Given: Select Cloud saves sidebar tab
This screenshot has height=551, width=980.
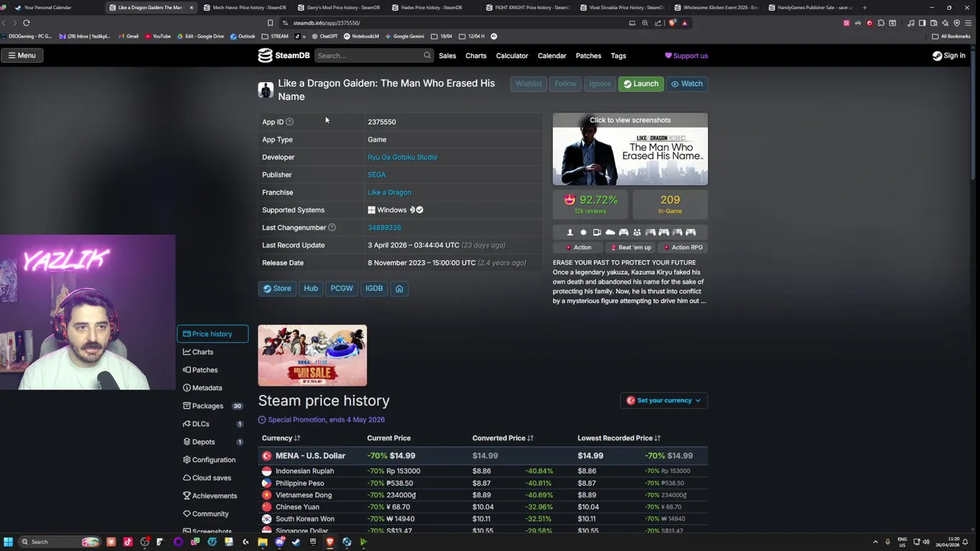Looking at the screenshot, I should 211,478.
